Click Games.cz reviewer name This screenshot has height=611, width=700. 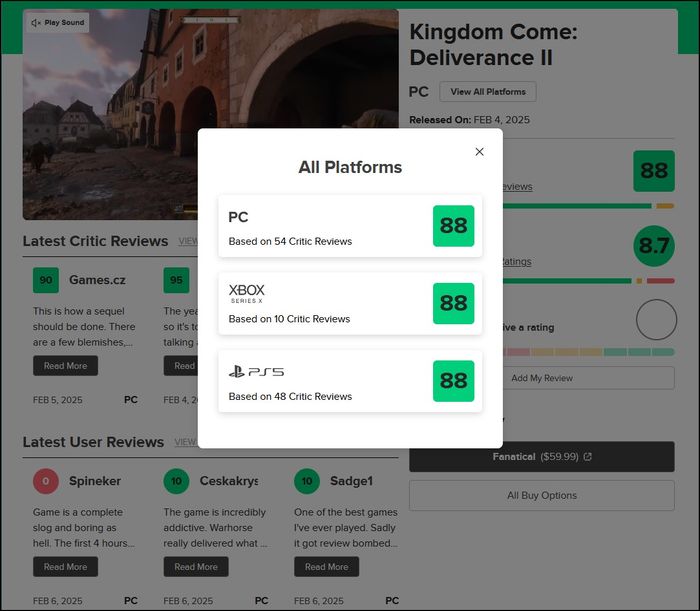pos(97,280)
